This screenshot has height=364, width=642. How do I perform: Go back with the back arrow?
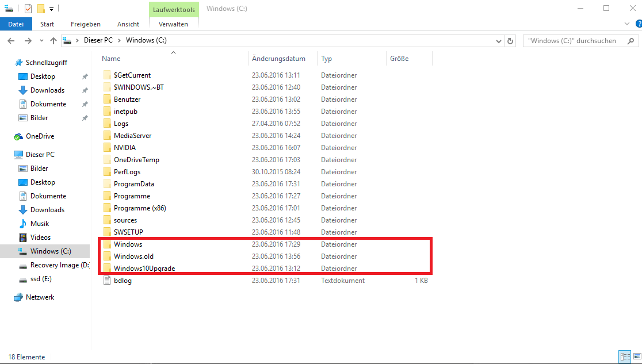[x=11, y=40]
